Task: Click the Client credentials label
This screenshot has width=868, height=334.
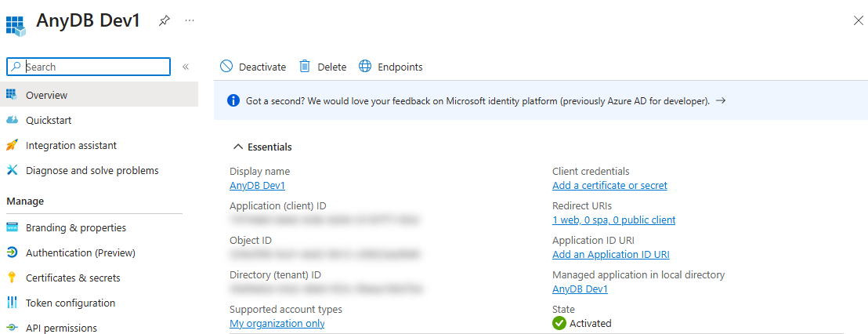Action: (591, 172)
